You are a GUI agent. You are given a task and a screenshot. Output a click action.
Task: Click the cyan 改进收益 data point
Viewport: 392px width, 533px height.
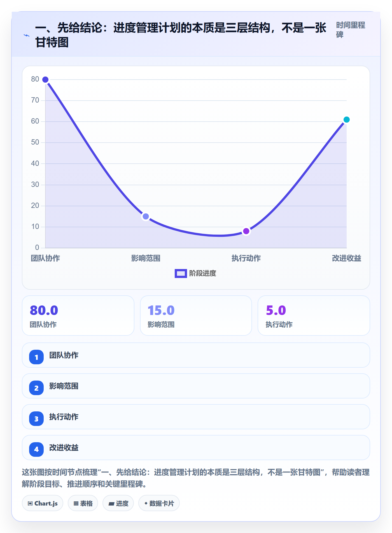click(x=347, y=120)
